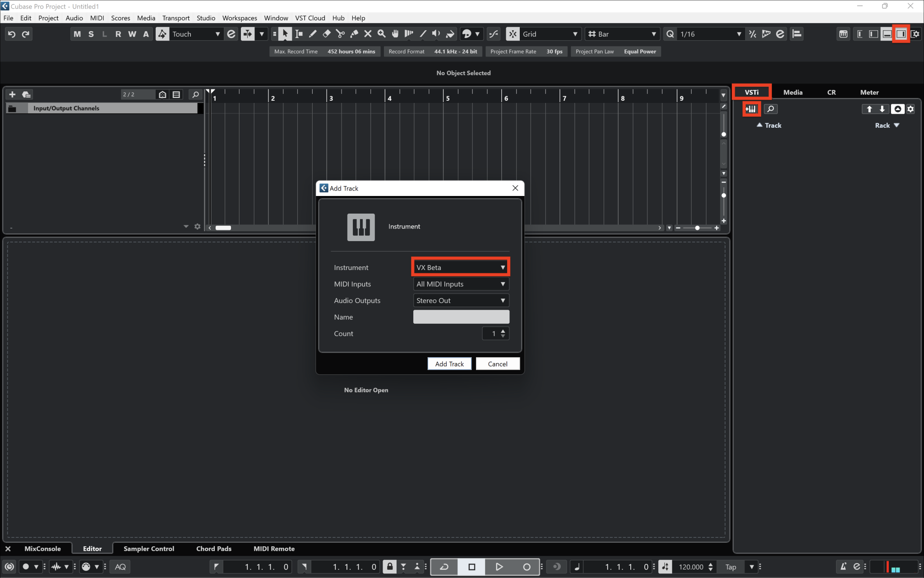Grab the Hand tool

395,34
